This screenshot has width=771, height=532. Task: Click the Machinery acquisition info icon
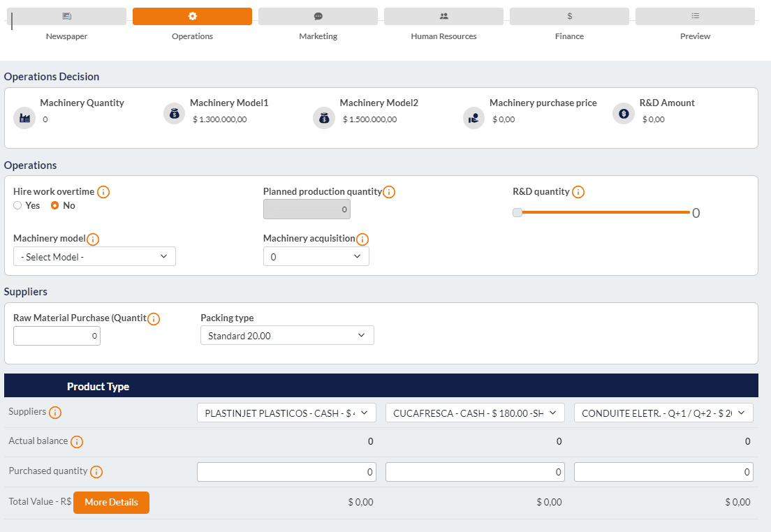pos(362,239)
